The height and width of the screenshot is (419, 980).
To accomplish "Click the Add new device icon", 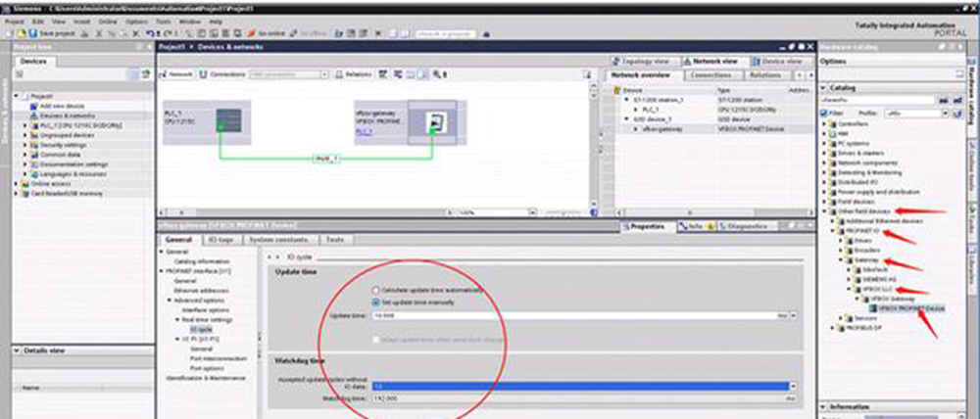I will [x=33, y=106].
